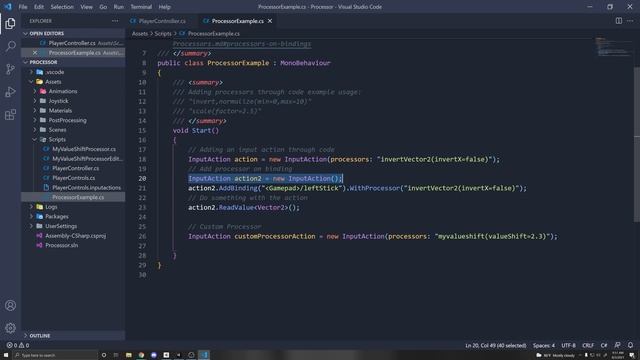Open the Explorer view in activity bar
The width and height of the screenshot is (640, 360).
11,24
